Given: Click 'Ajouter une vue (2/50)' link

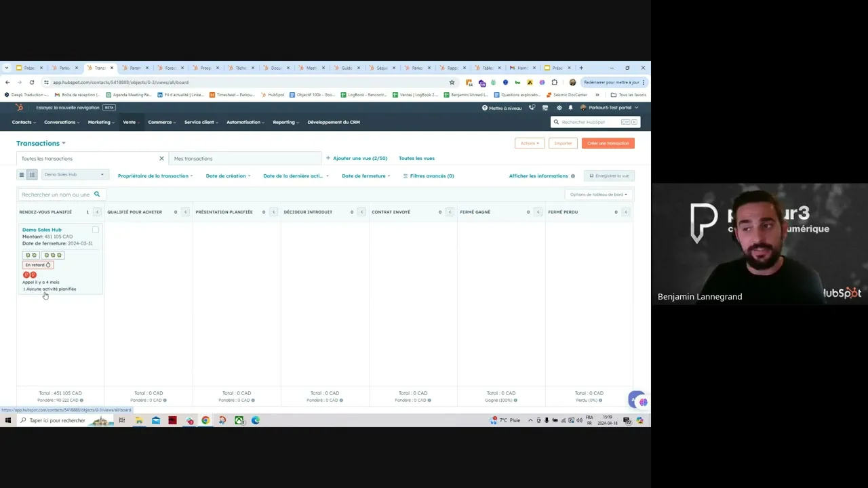Looking at the screenshot, I should pos(357,158).
